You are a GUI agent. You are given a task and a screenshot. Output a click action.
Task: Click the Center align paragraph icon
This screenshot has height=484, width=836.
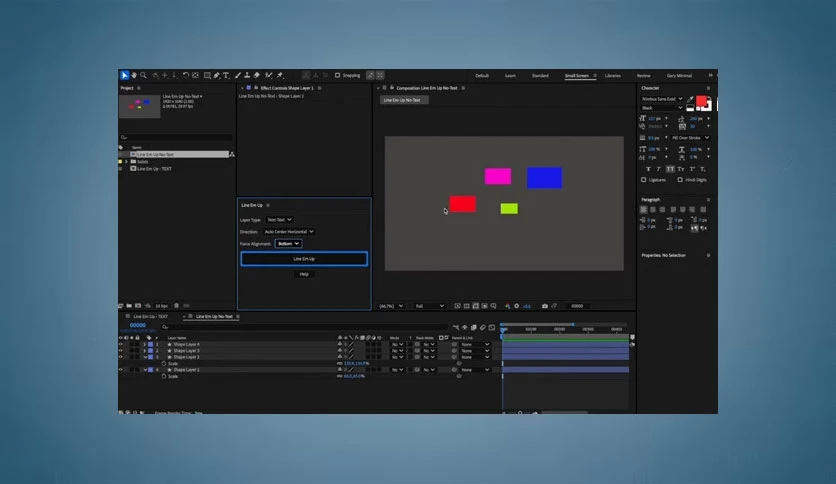pyautogui.click(x=653, y=209)
